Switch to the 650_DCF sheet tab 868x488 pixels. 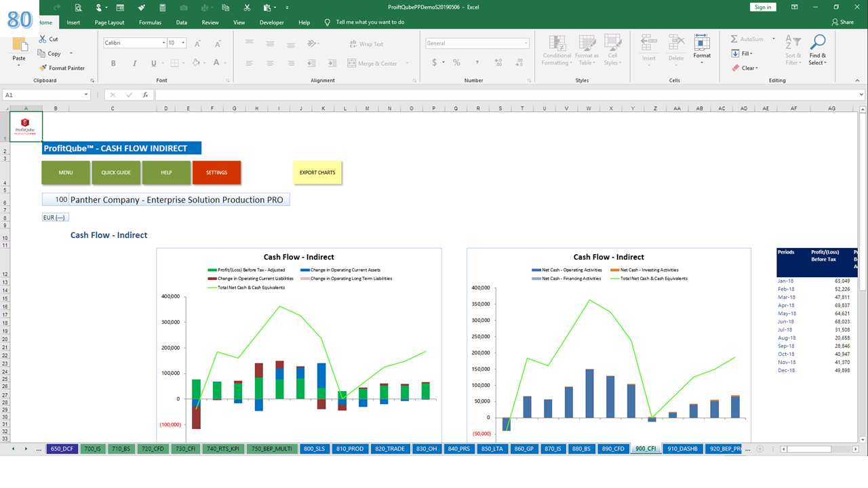(x=62, y=449)
